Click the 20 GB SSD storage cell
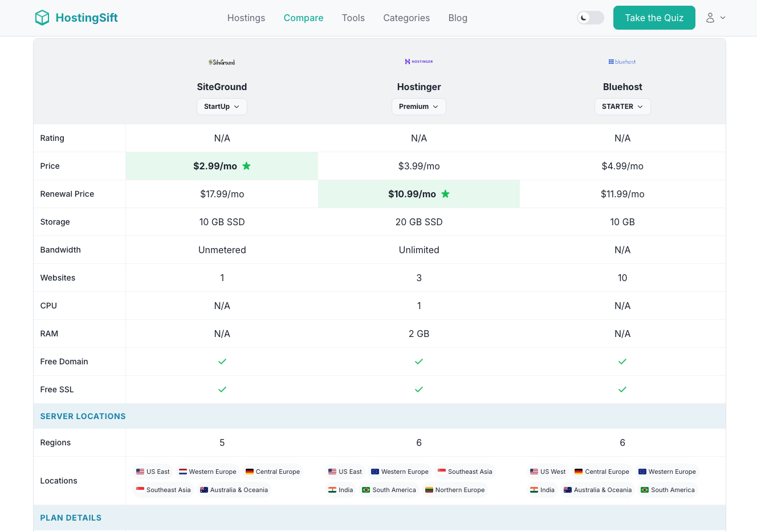The height and width of the screenshot is (532, 757). tap(419, 222)
